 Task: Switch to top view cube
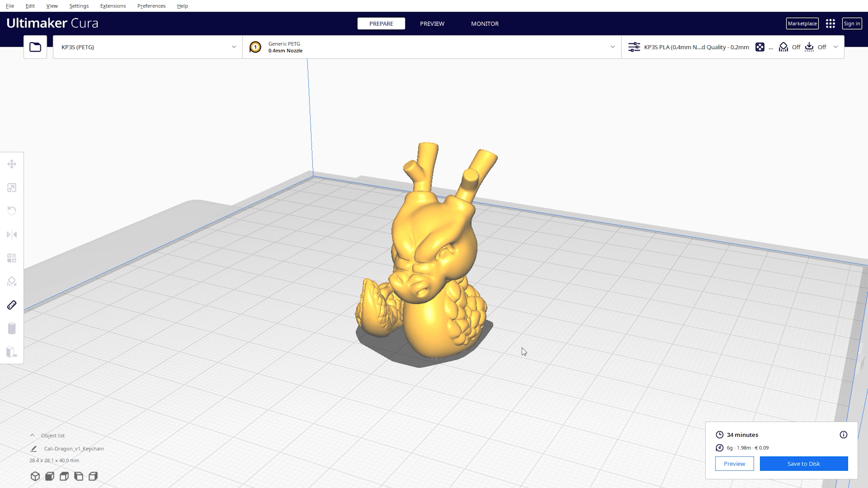coord(64,476)
